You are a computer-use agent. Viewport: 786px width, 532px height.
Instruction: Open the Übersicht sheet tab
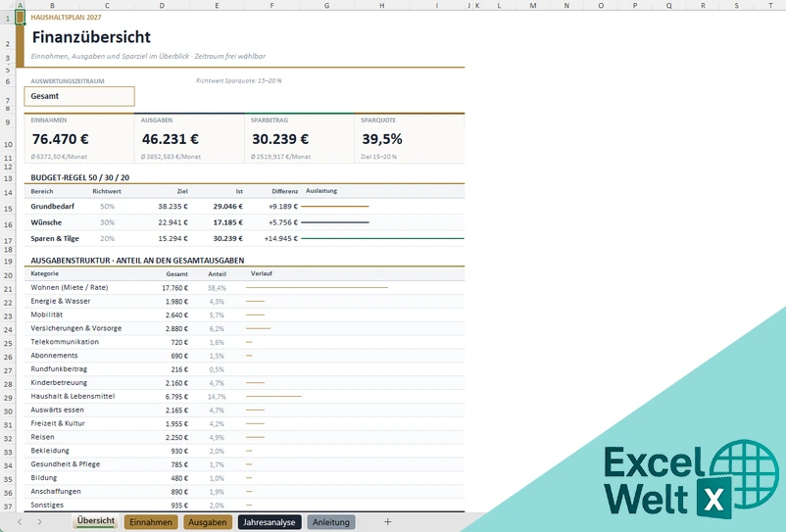click(96, 521)
